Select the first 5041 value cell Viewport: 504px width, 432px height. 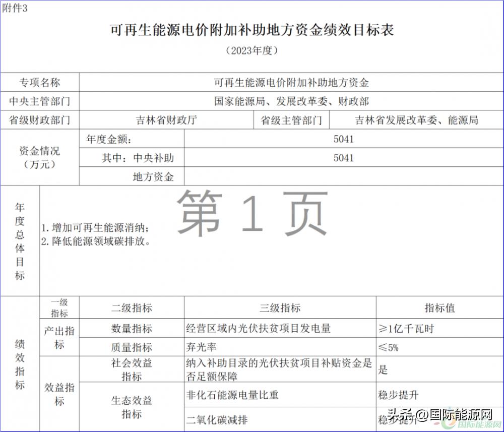pyautogui.click(x=343, y=139)
